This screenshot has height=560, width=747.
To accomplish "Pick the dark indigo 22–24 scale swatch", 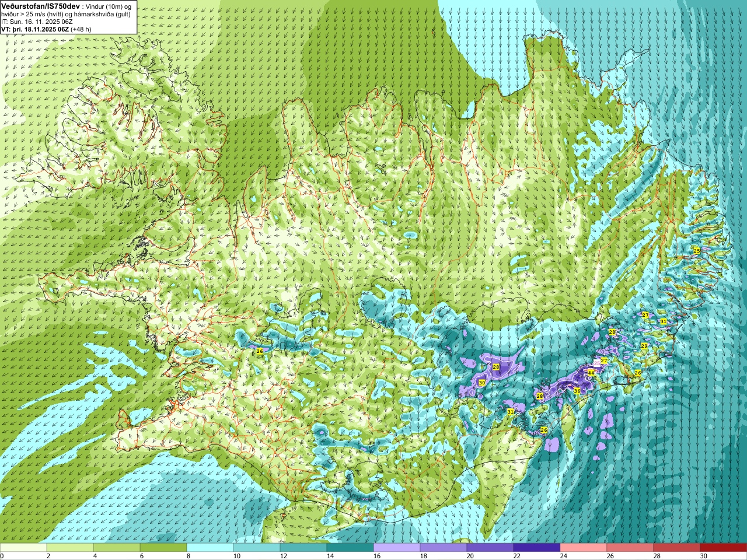I will [537, 548].
